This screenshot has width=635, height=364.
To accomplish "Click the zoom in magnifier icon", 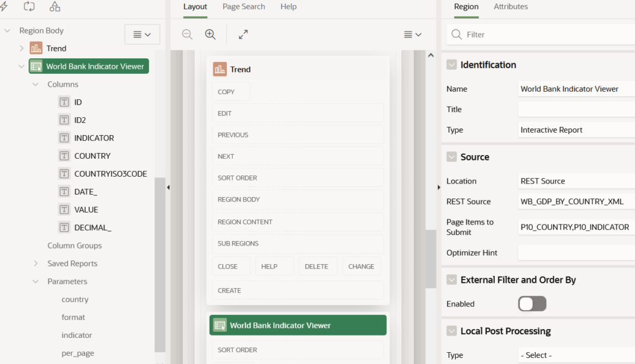I will pyautogui.click(x=210, y=35).
